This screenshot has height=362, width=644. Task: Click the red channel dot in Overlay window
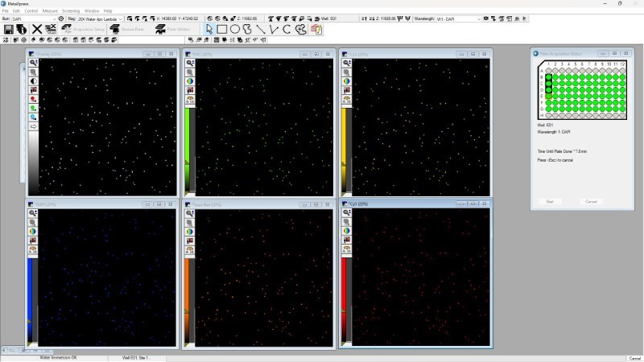(x=33, y=99)
